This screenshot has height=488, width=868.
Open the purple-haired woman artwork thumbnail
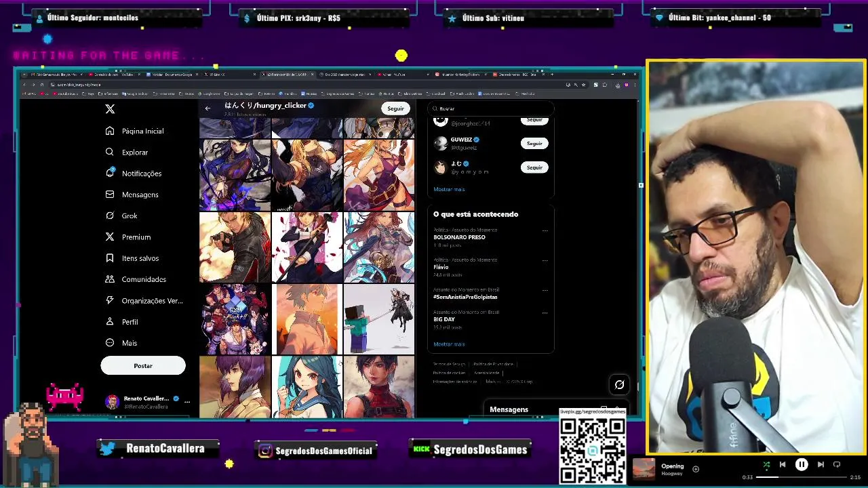[x=235, y=387]
